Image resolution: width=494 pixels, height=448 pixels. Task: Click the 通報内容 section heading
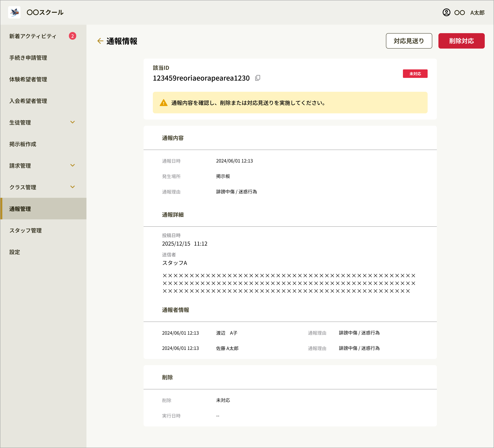pyautogui.click(x=173, y=138)
